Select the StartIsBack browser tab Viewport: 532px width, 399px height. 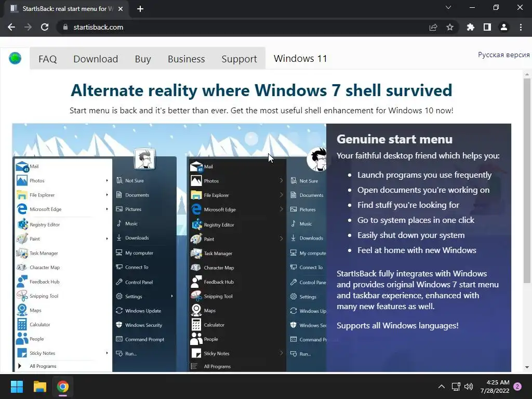tap(66, 9)
